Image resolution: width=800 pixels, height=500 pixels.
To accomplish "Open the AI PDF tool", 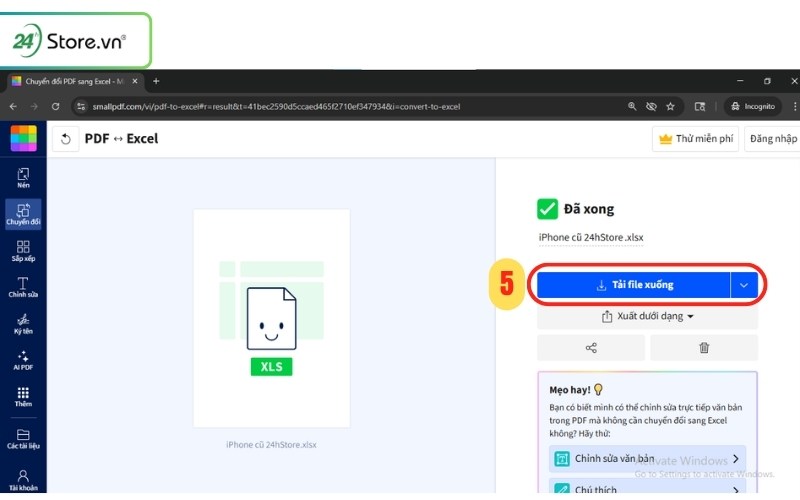I will (23, 360).
